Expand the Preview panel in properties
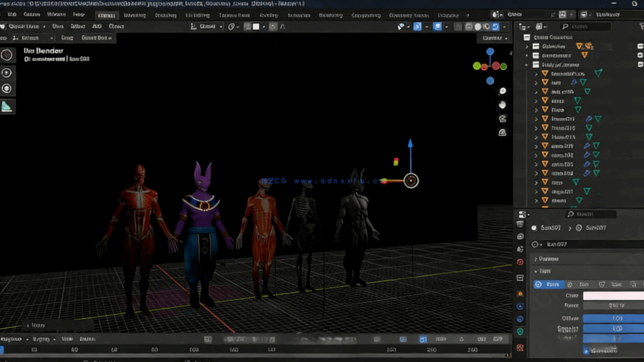Image resolution: width=644 pixels, height=362 pixels. (535, 259)
